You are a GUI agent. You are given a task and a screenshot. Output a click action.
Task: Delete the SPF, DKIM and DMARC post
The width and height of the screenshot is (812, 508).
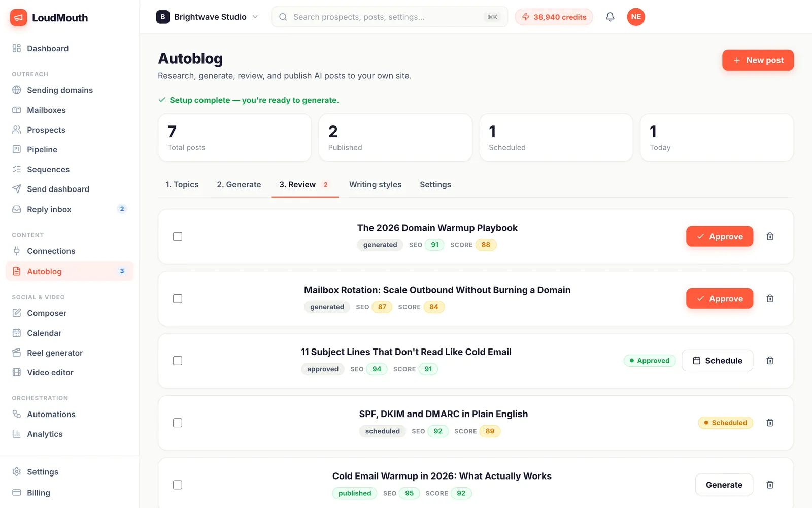pos(770,423)
